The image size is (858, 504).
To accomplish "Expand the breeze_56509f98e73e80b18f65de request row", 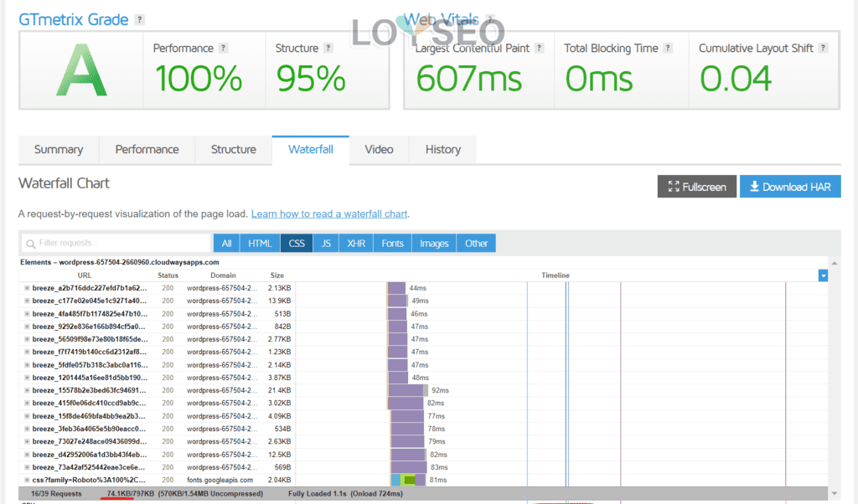I will click(x=27, y=339).
